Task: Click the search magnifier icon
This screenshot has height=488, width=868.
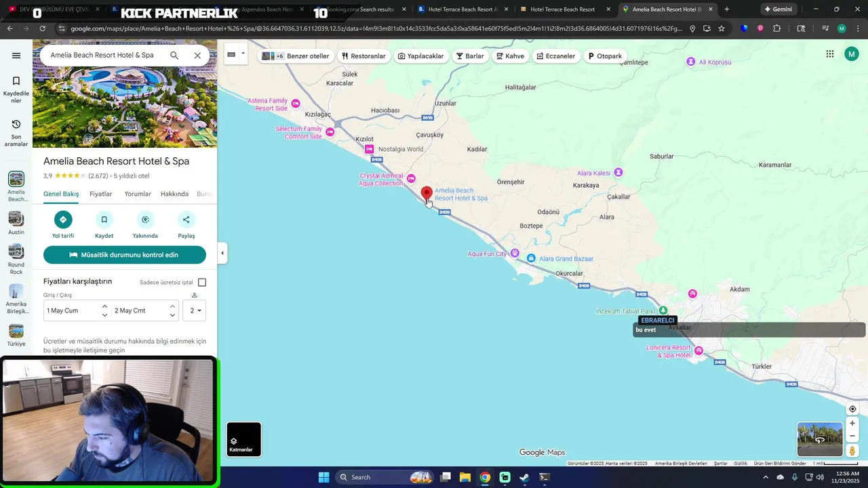Action: coord(174,56)
